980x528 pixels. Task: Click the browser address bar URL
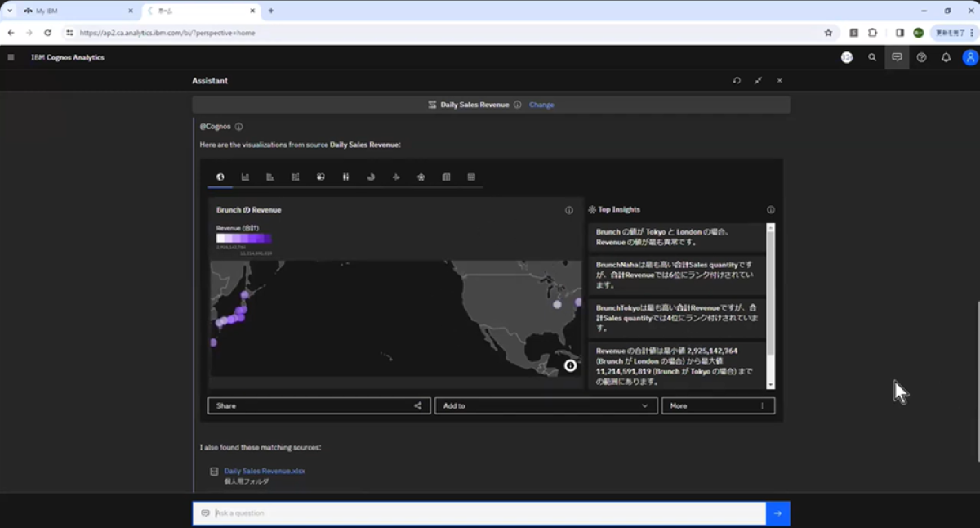[167, 33]
